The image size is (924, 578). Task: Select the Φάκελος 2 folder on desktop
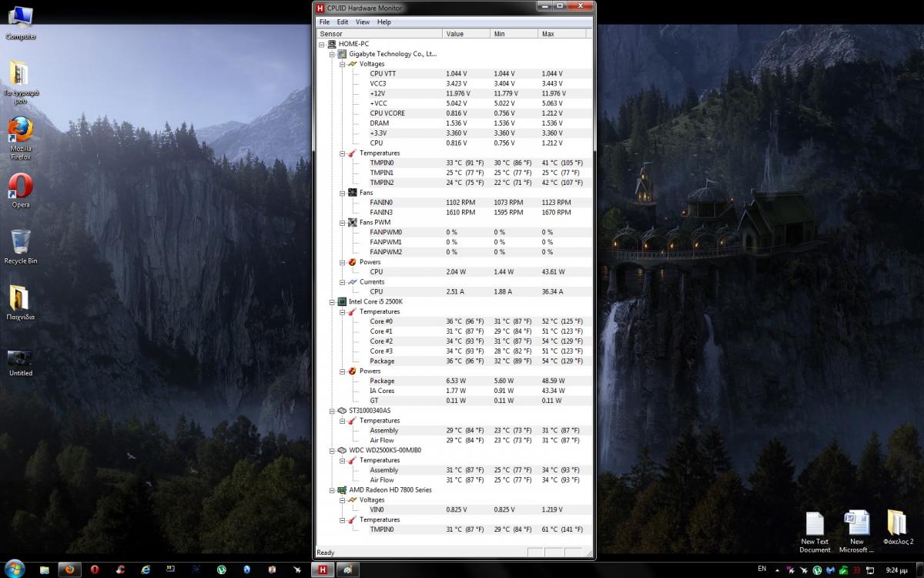tap(898, 528)
